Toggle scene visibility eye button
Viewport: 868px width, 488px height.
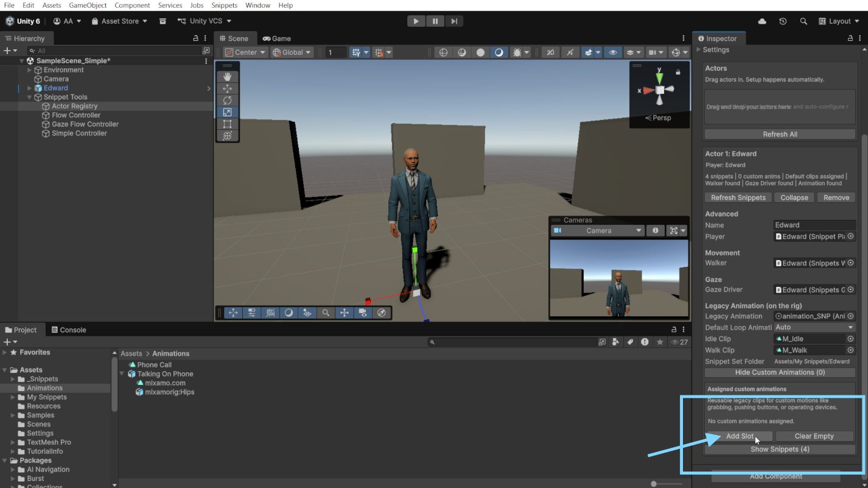(613, 52)
